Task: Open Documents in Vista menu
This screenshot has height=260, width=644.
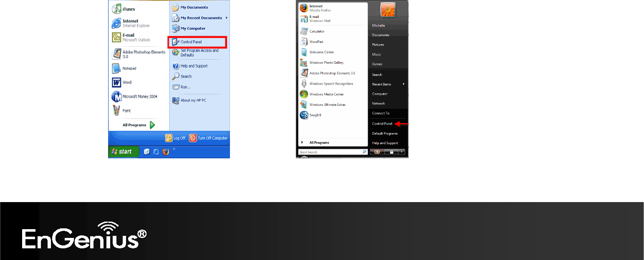Action: pos(381,35)
